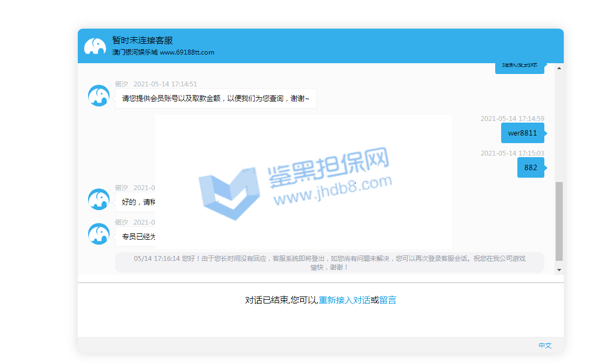The width and height of the screenshot is (607, 364).
Task: Click the 'www.69188tt.com' text in the header
Action: [x=187, y=52]
